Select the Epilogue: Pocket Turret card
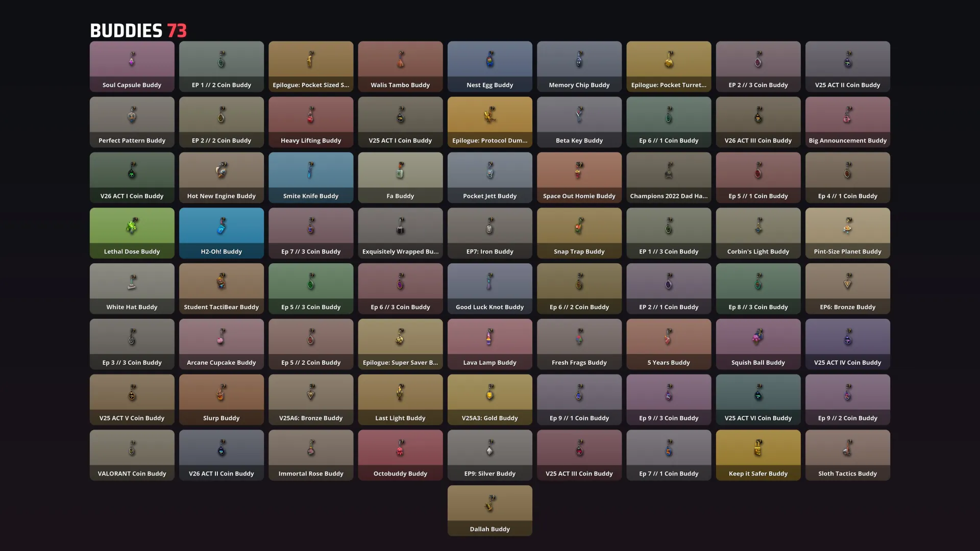Screen dimensions: 980x551 point(669,66)
